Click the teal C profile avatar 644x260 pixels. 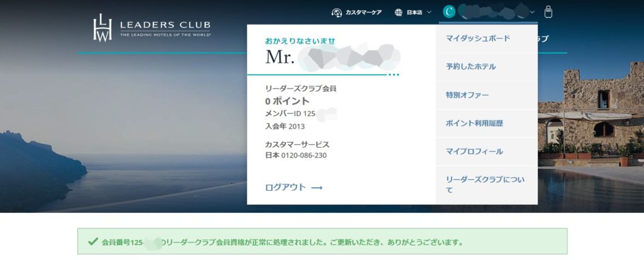click(449, 11)
